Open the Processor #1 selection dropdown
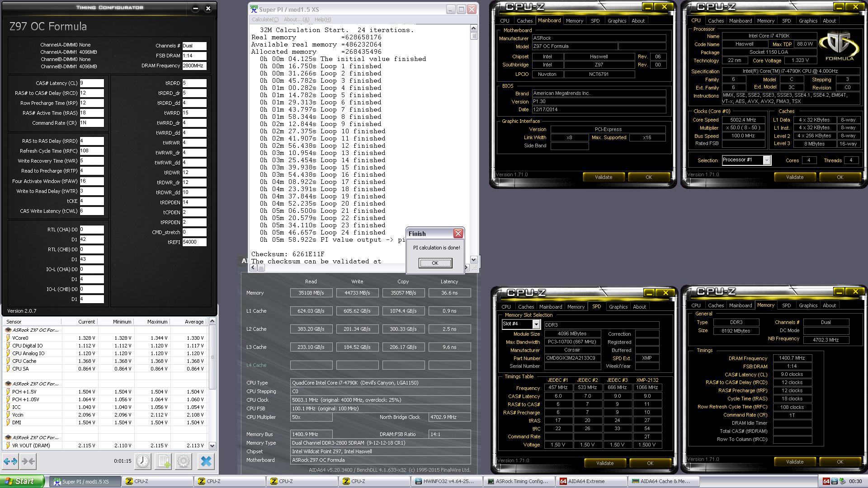The width and height of the screenshot is (868, 488). pos(766,160)
